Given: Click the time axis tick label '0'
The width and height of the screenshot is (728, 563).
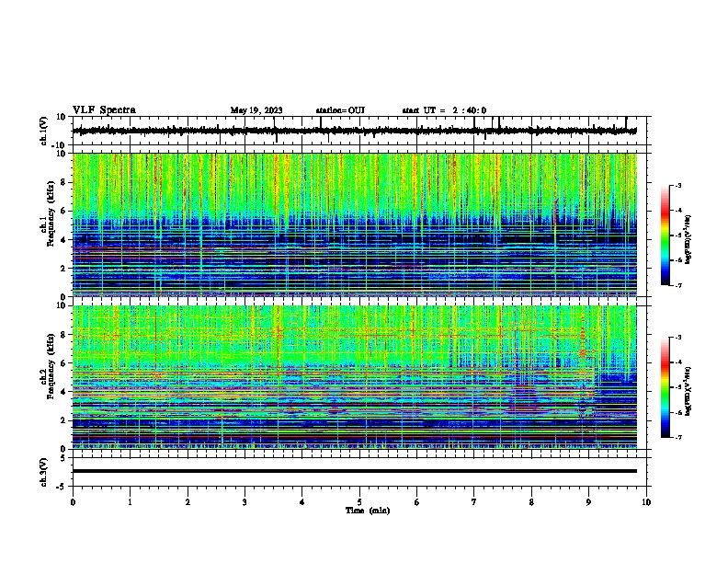Looking at the screenshot, I should [x=73, y=501].
